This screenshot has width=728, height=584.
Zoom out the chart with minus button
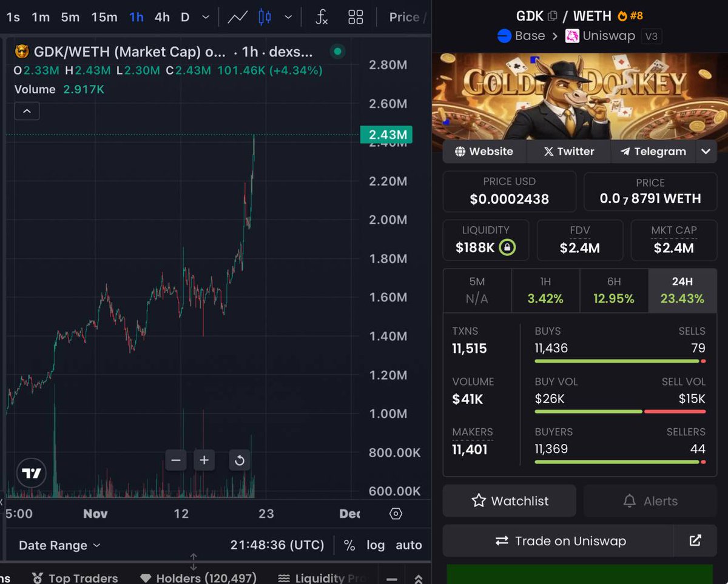[176, 460]
